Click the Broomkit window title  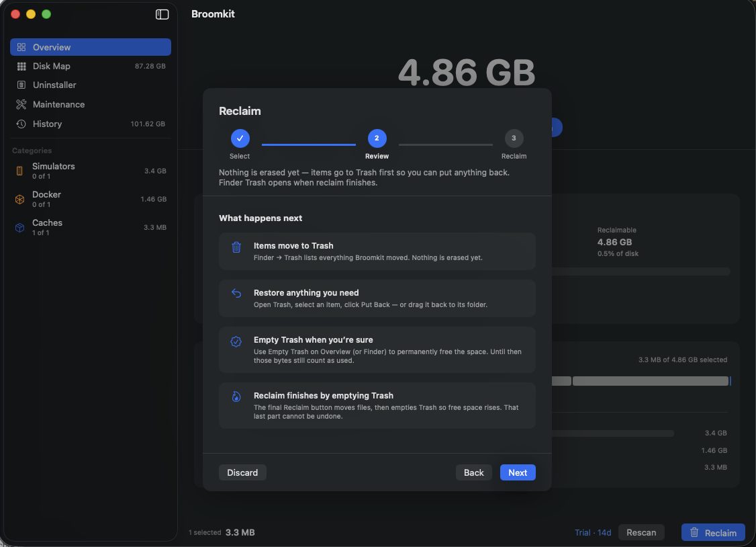[x=213, y=14]
